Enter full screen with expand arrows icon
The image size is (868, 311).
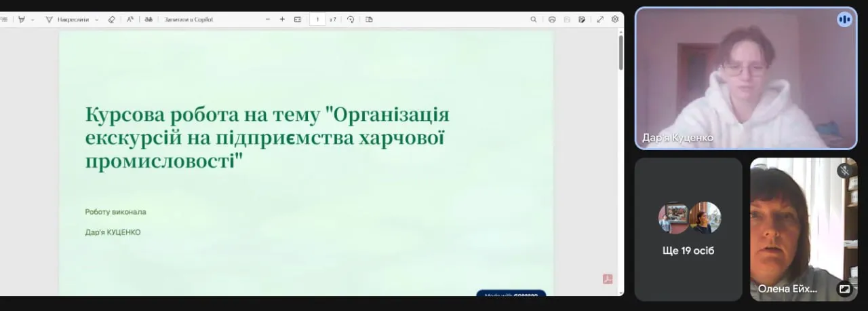(x=600, y=20)
